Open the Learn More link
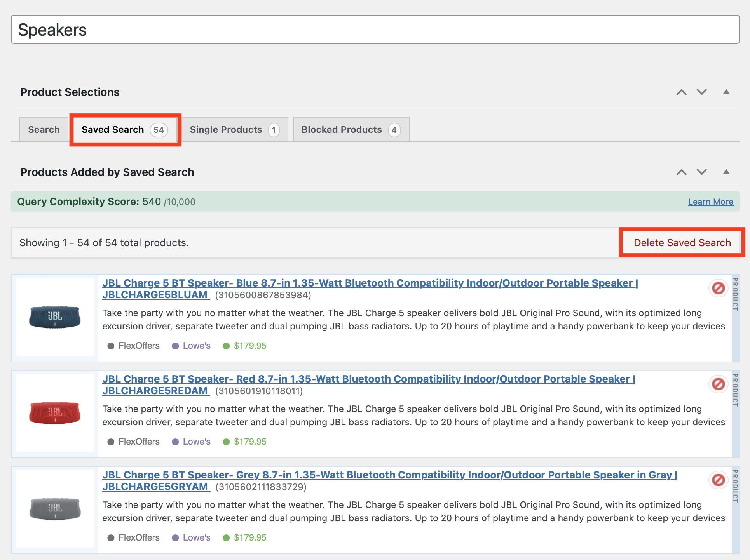This screenshot has height=560, width=750. 710,202
